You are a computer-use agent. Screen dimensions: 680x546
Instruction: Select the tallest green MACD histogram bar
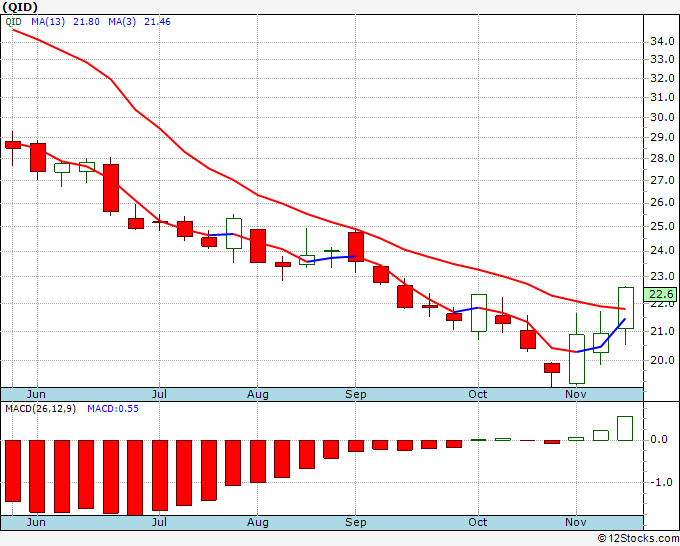click(625, 428)
